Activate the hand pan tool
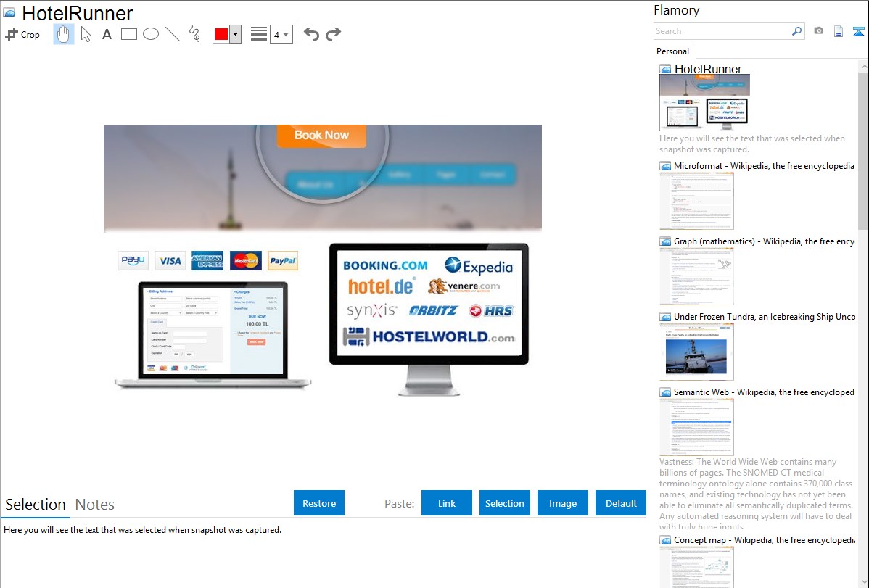The height and width of the screenshot is (588, 869). pyautogui.click(x=63, y=34)
